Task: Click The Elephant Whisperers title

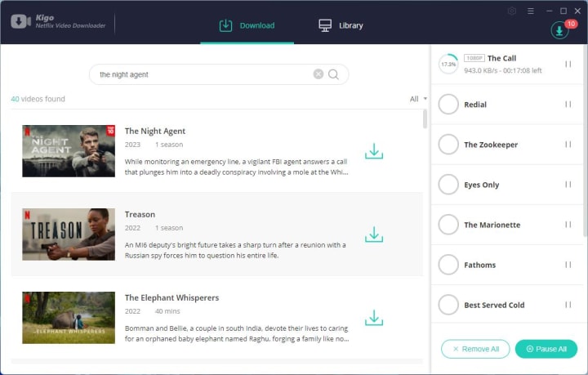Action: 171,297
